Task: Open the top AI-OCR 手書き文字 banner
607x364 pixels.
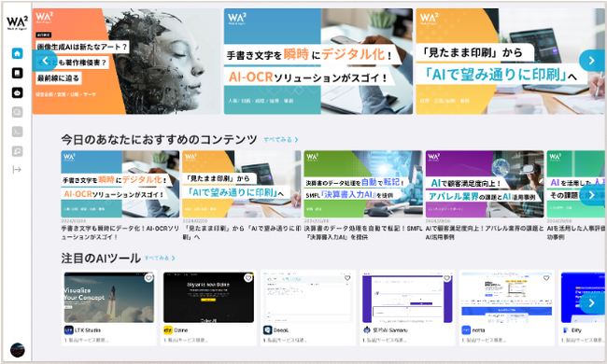Action: click(318, 61)
